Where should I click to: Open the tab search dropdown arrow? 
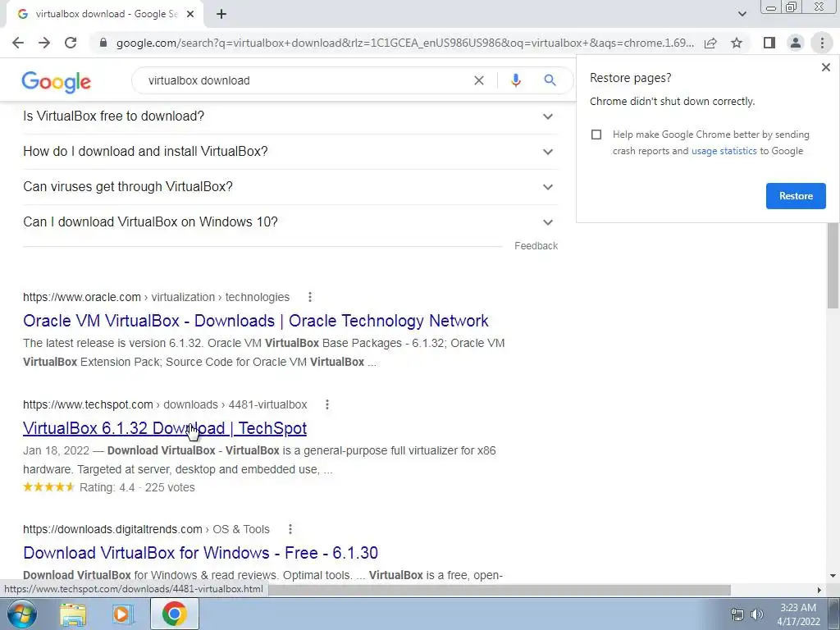(x=742, y=14)
